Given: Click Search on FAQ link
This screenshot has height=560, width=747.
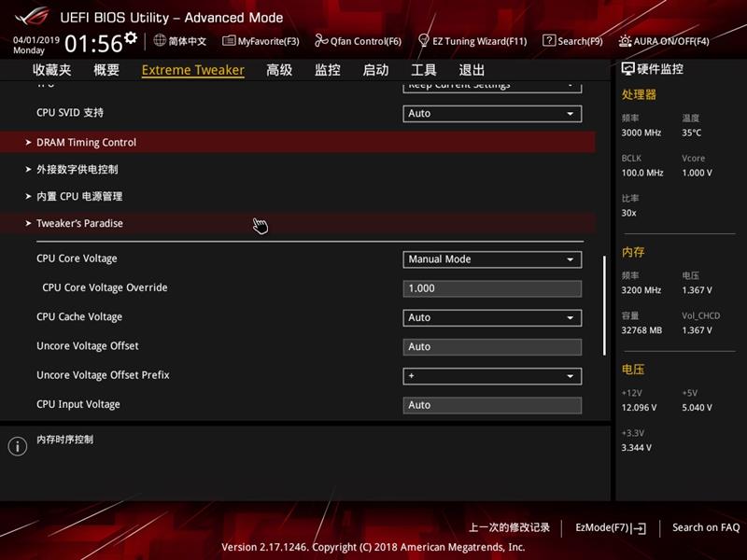Looking at the screenshot, I should point(705,527).
